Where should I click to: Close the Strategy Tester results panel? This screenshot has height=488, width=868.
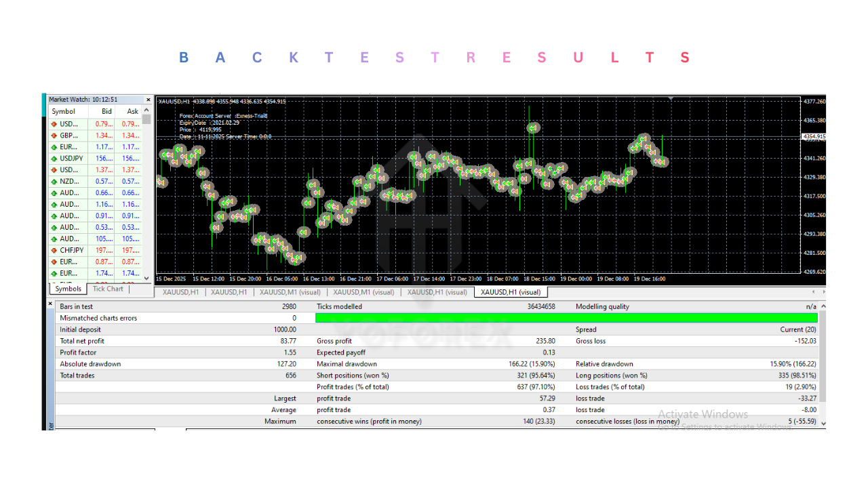point(50,304)
